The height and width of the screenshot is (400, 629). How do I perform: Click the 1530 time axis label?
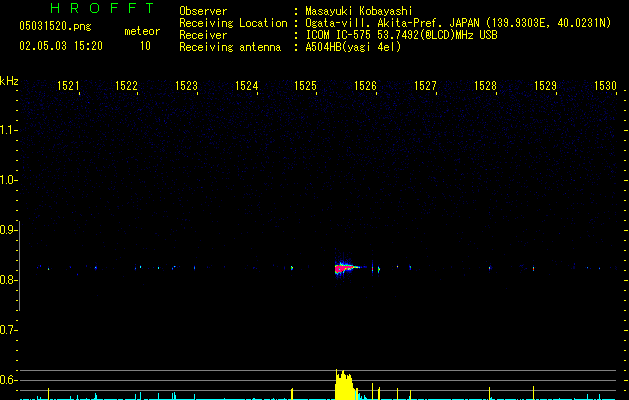point(605,86)
